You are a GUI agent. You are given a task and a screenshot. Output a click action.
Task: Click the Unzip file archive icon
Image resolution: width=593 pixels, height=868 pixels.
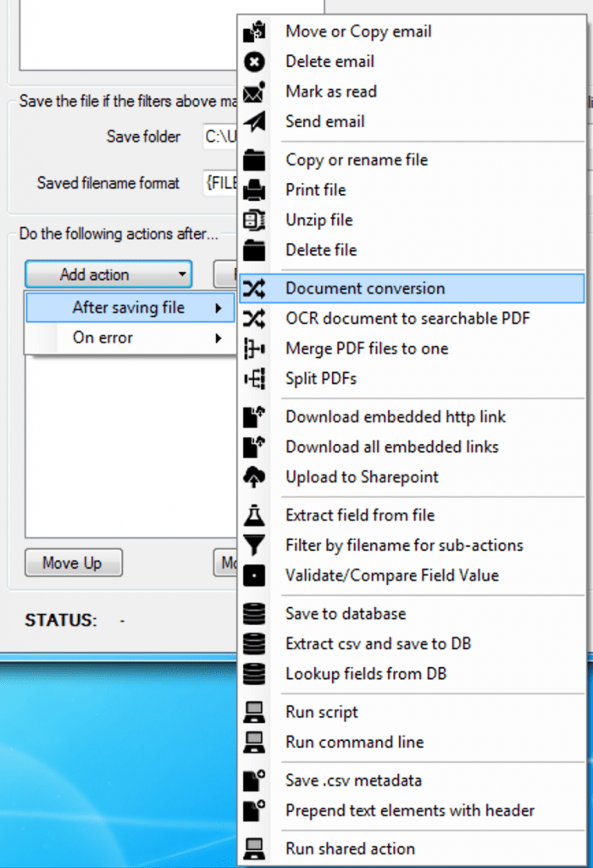point(254,220)
